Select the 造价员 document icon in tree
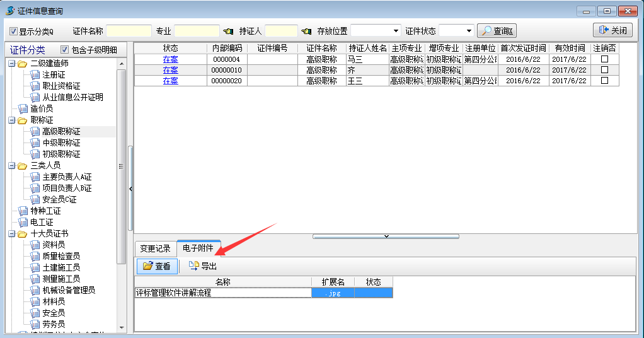Viewport: 644px width, 338px height. point(24,108)
